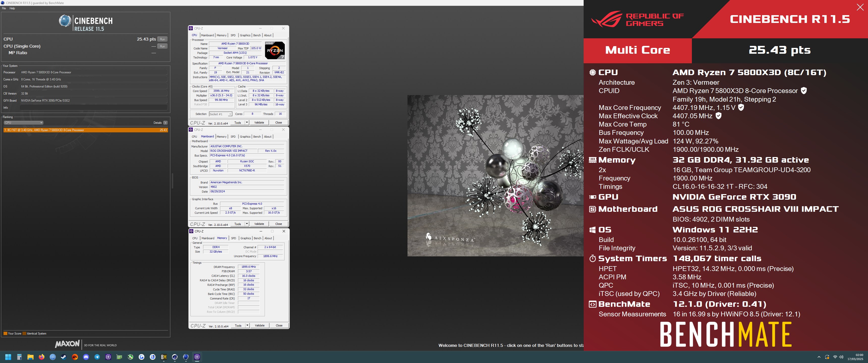Image resolution: width=868 pixels, height=363 pixels.
Task: Open the Socket #1 selection dropdown
Action: point(220,114)
